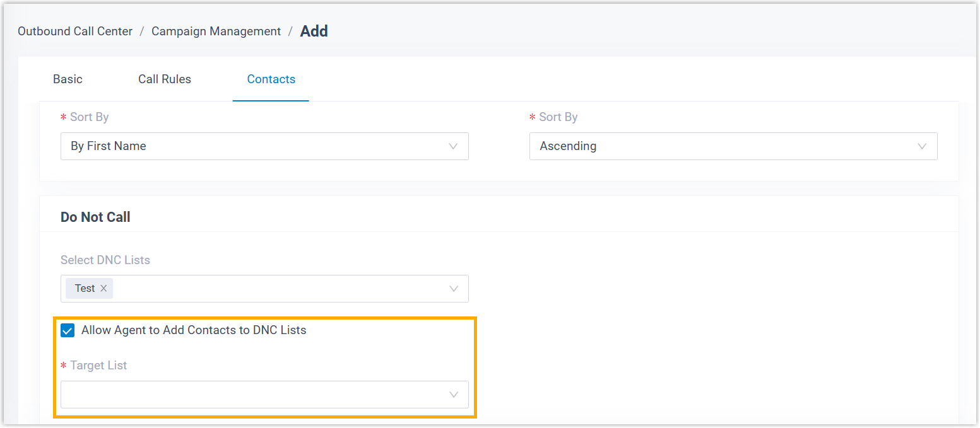
Task: Go to Outbound Call Center breadcrumb
Action: [75, 32]
